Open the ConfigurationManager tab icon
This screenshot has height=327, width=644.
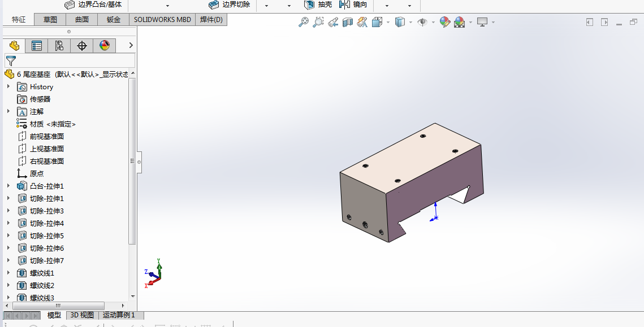[59, 46]
